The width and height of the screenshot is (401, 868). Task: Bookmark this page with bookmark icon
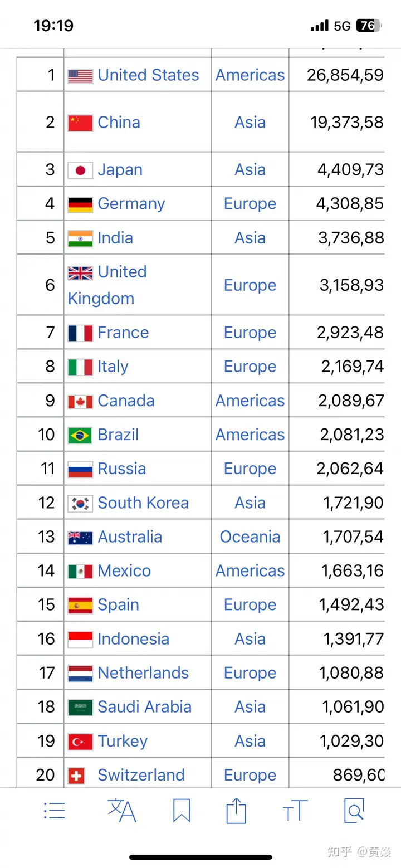point(182,811)
